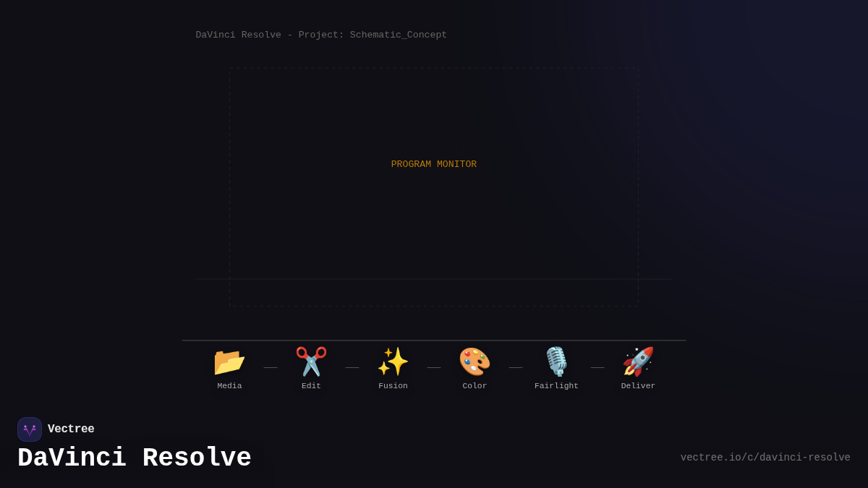Viewport: 868px width, 488px height.
Task: Select the Fusion tab label
Action: pos(393,385)
